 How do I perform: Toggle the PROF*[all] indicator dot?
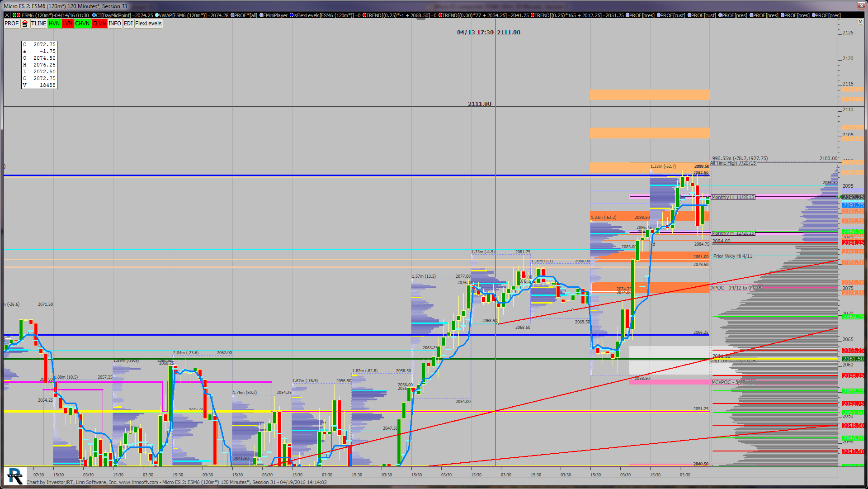[x=232, y=15]
